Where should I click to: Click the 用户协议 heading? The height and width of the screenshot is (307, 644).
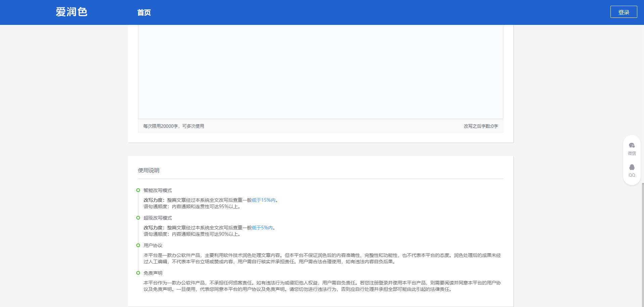153,245
